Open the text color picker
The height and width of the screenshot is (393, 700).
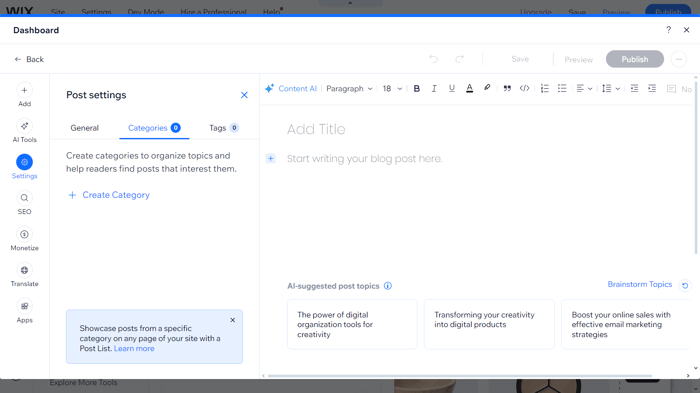click(x=469, y=88)
